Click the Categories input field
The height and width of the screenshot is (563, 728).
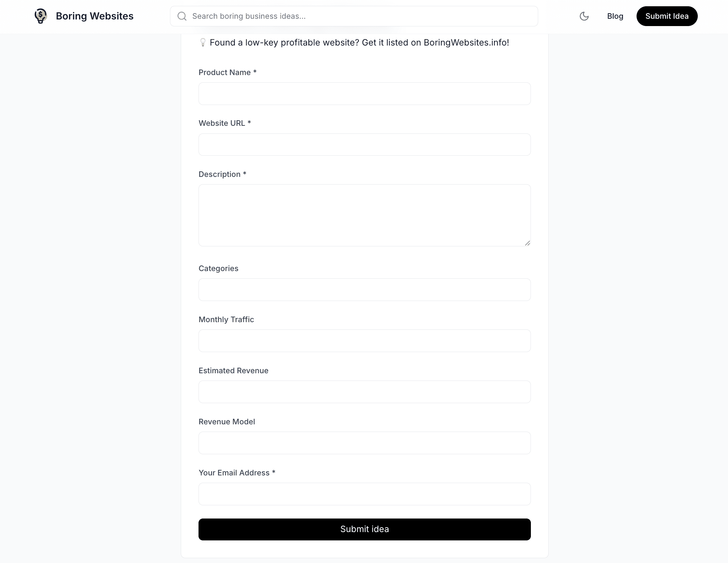364,289
